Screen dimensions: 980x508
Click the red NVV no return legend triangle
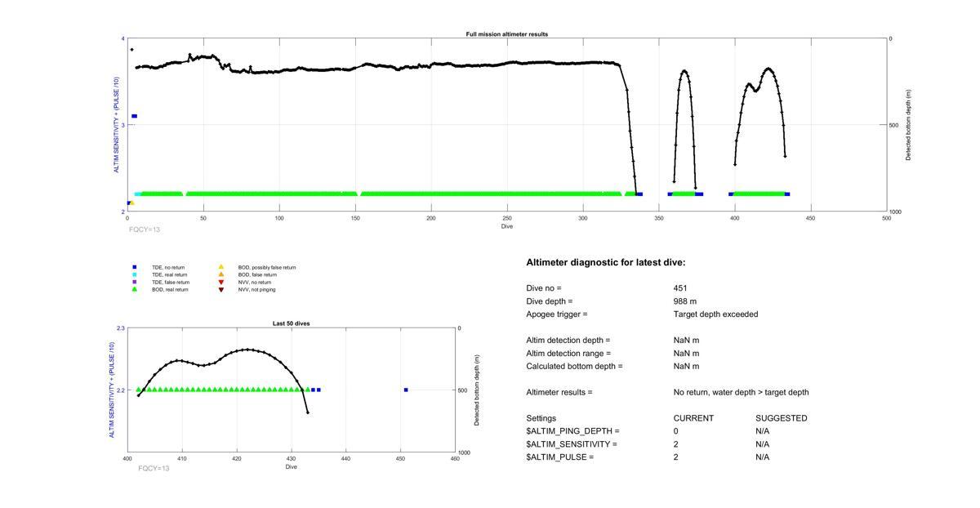click(x=220, y=282)
